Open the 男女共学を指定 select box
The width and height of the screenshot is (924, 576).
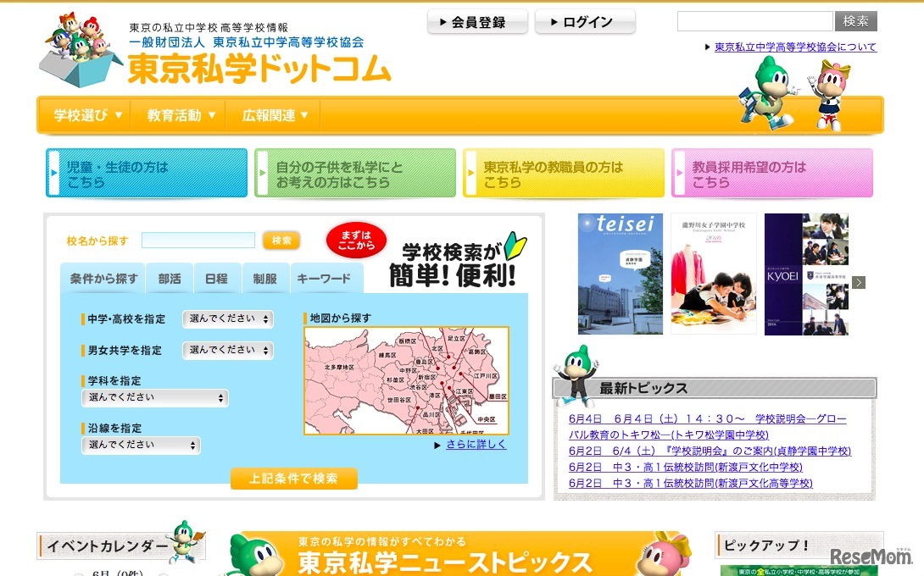click(x=228, y=350)
